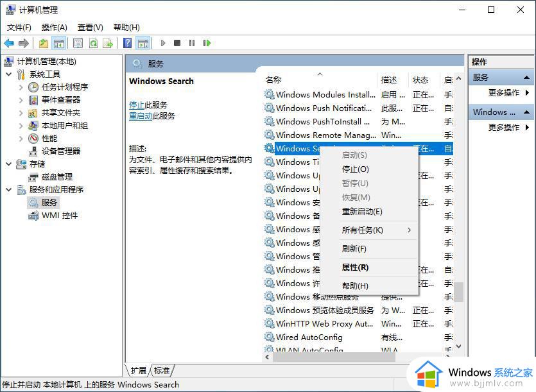Click the Pause Service toolbar icon
The height and width of the screenshot is (392, 536).
[192, 43]
